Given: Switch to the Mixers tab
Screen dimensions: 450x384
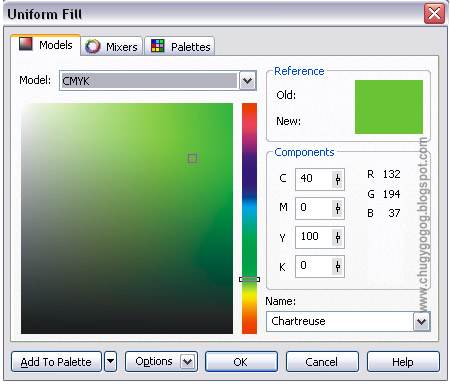Looking at the screenshot, I should pos(112,46).
